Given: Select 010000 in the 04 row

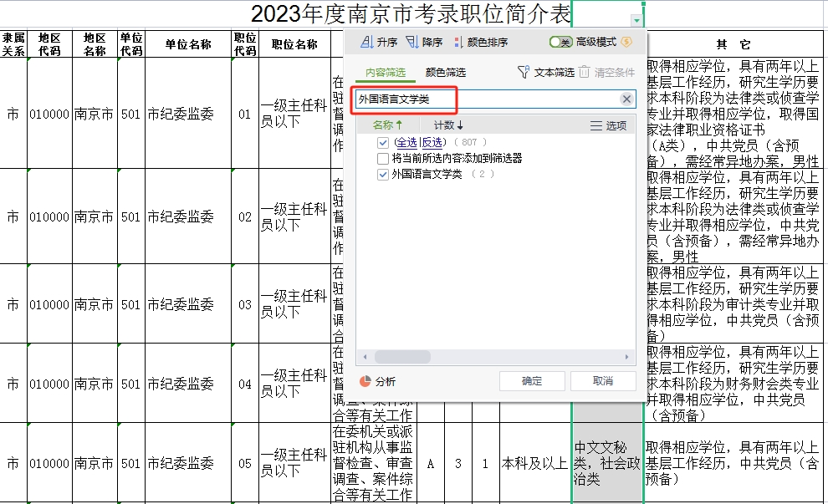Looking at the screenshot, I should point(49,383).
